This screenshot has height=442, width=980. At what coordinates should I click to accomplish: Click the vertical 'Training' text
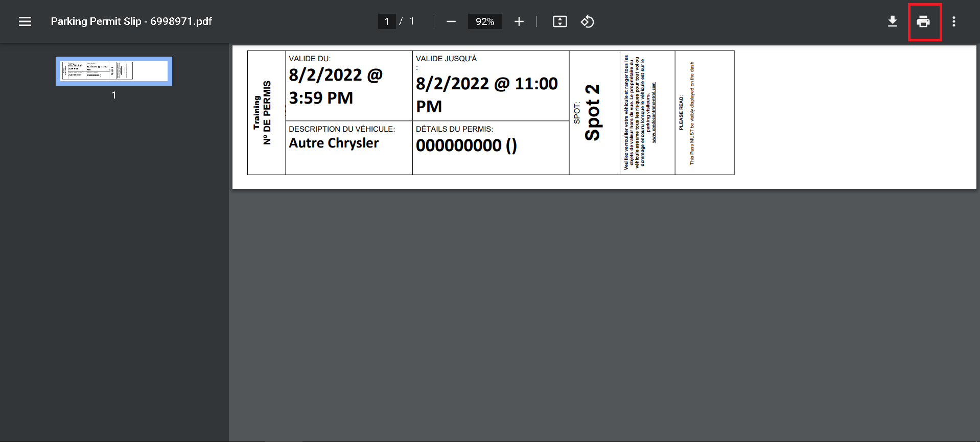pos(256,113)
